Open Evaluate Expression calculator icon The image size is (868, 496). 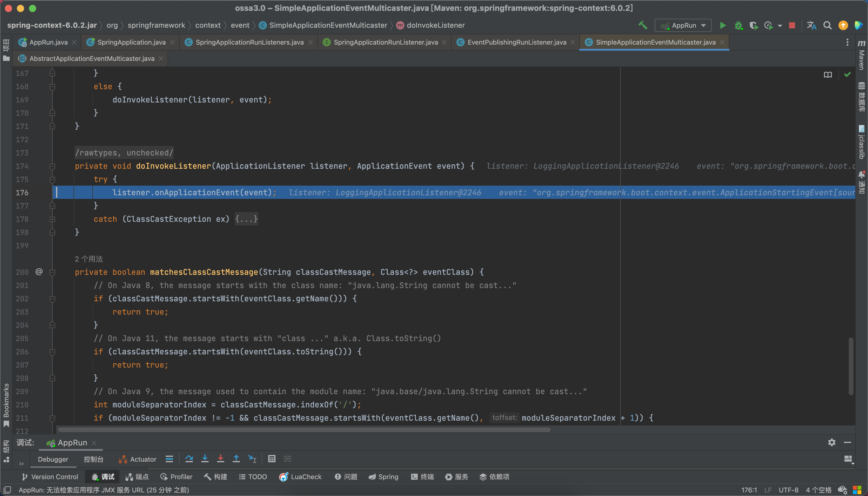click(x=272, y=459)
